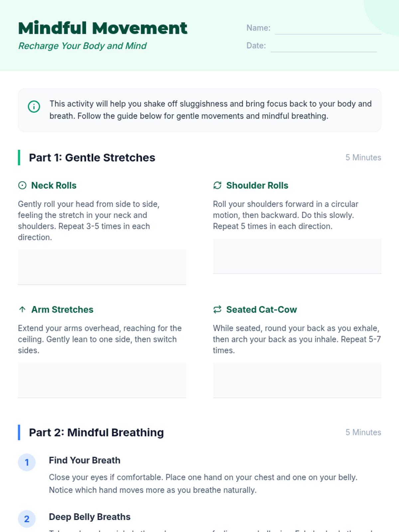The height and width of the screenshot is (532, 399).
Task: Click the Mindful Movement main title
Action: tap(103, 28)
